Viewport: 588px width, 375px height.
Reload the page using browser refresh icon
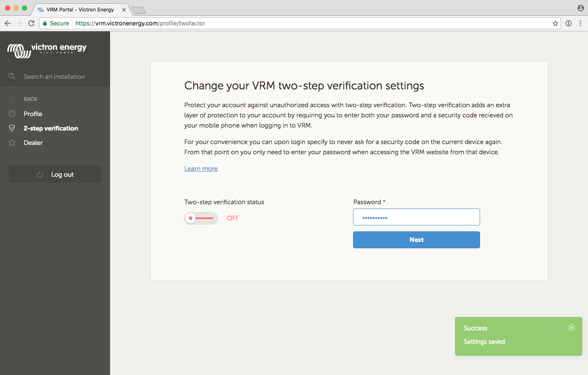coord(31,23)
